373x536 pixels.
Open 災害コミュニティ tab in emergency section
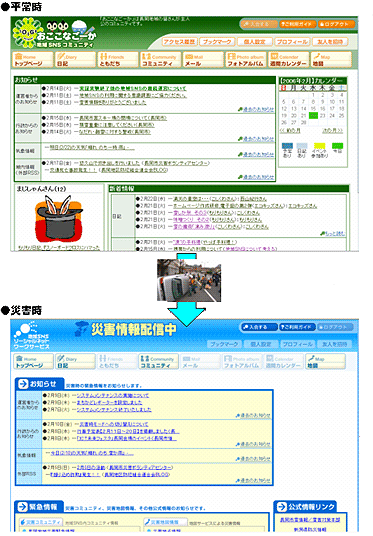[x=41, y=522]
